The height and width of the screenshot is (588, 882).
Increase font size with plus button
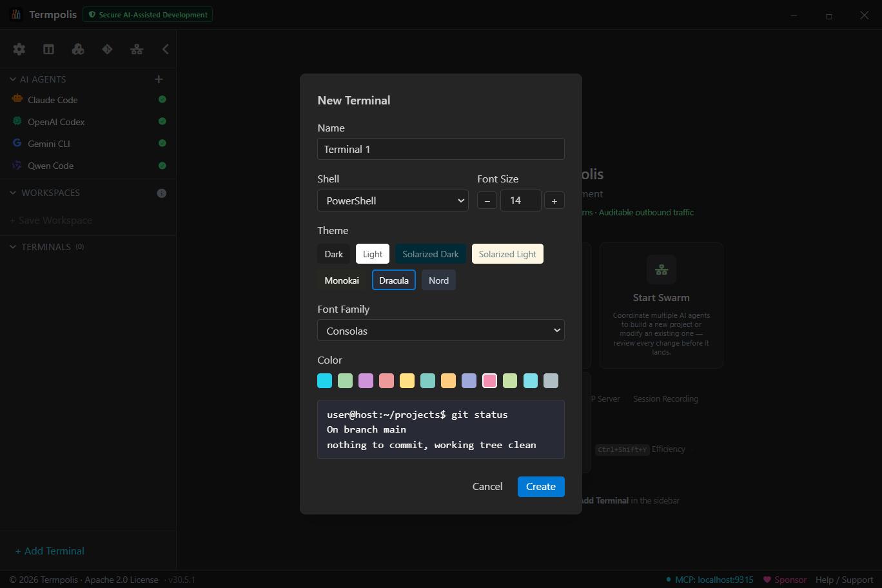554,201
